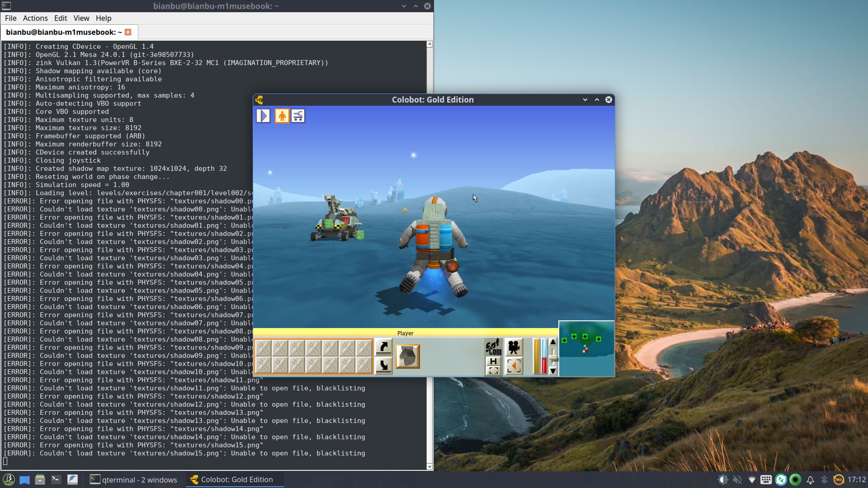Open the Actions menu in terminal
Image resolution: width=868 pixels, height=488 pixels.
coord(35,18)
